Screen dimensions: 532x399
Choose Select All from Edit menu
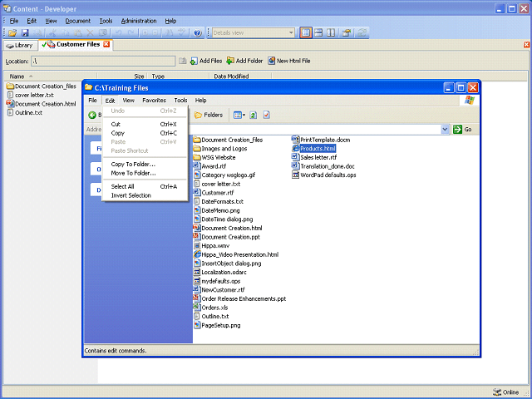(x=145, y=186)
